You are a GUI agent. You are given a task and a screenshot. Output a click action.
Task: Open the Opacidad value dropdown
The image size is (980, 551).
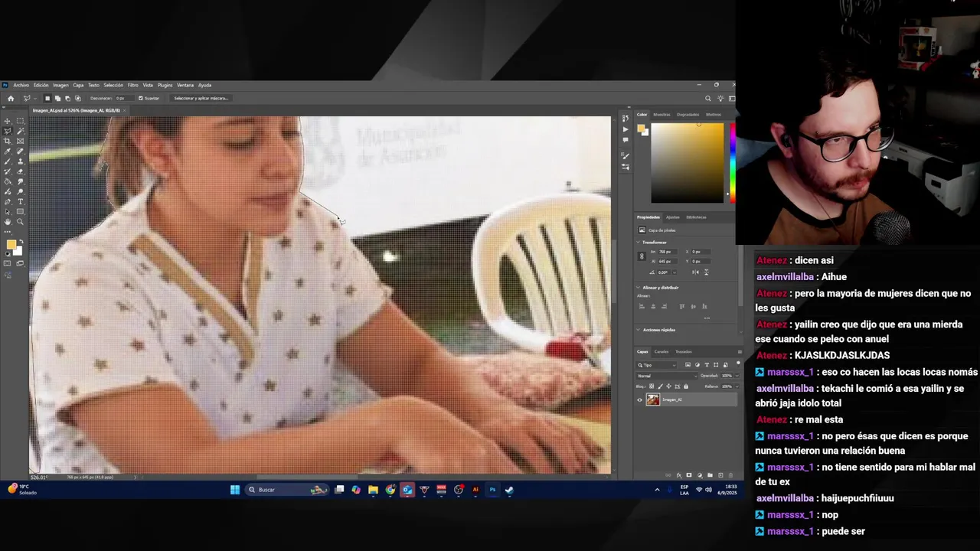737,375
